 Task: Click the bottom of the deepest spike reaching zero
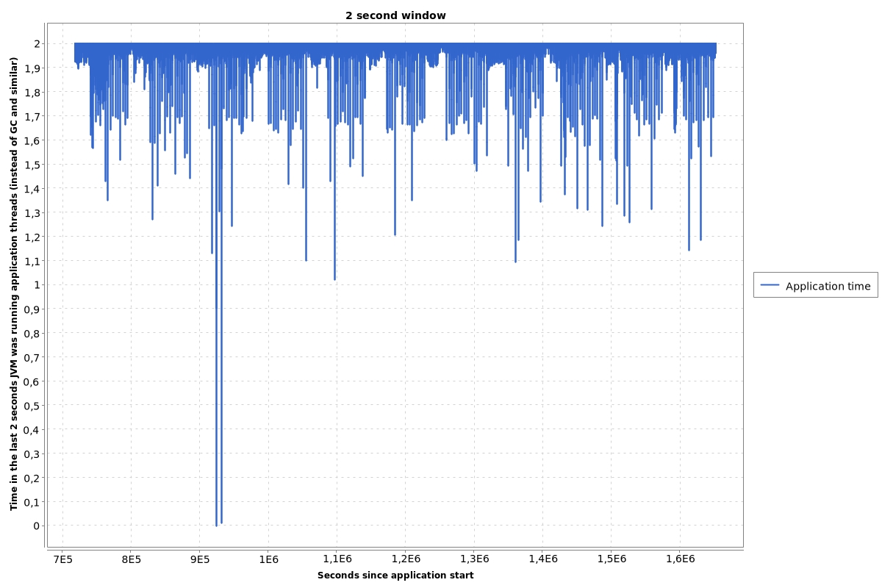(216, 525)
